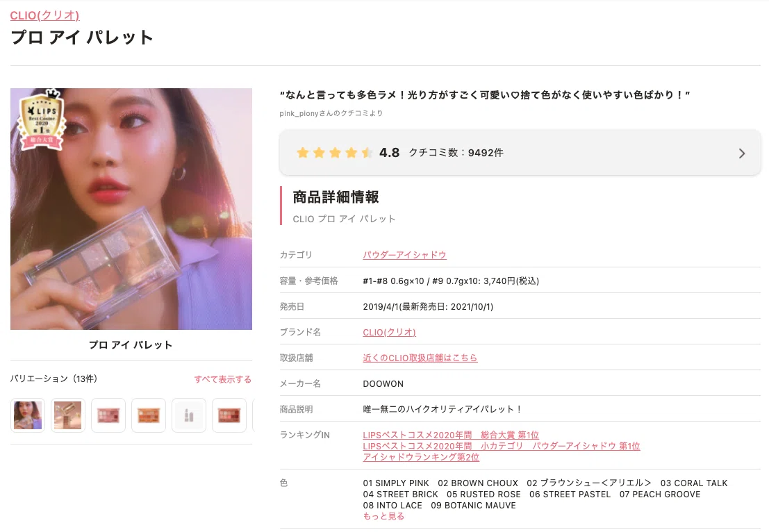769x532 pixels.
Task: Click the star rating icons
Action: (334, 153)
